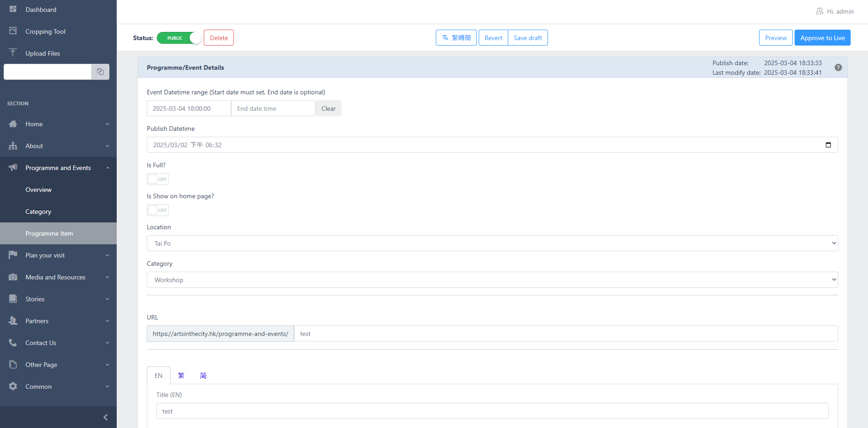Expand the Contact Us sidebar section

[41, 343]
